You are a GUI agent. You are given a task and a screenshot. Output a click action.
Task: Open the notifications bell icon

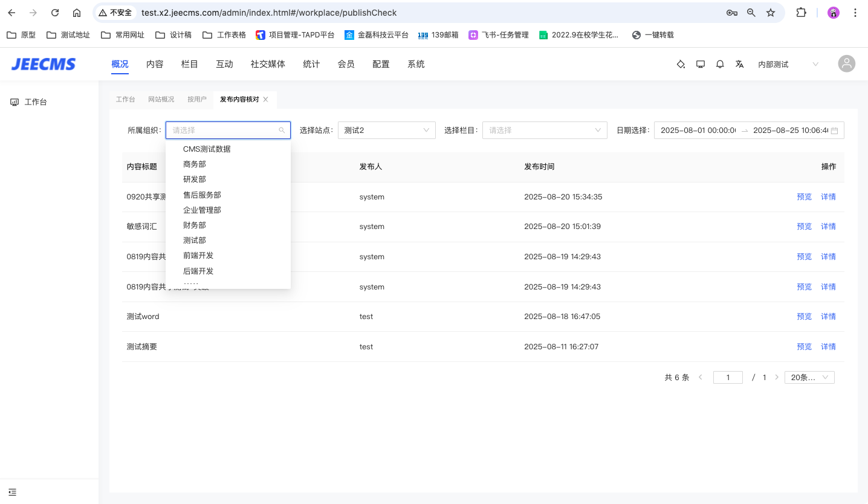pos(720,64)
